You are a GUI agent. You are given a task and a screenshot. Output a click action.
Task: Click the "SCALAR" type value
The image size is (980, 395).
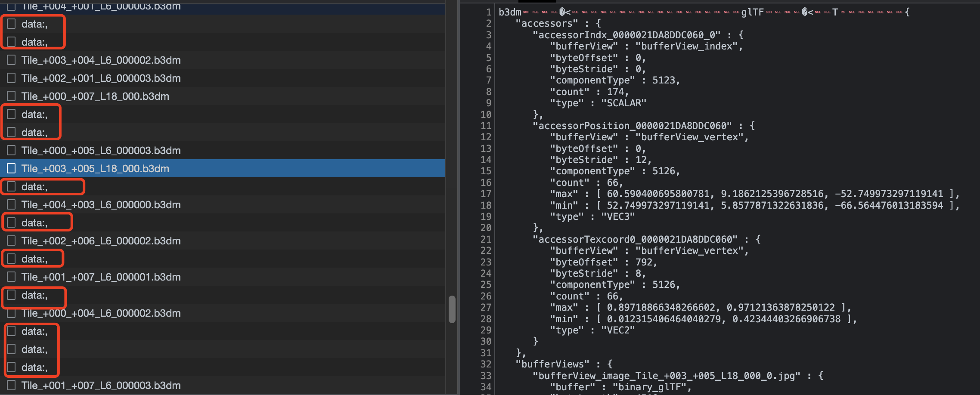point(623,103)
